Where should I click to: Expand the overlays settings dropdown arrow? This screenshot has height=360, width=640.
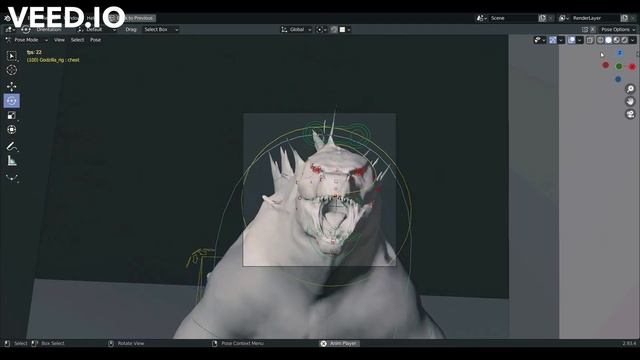pos(580,40)
